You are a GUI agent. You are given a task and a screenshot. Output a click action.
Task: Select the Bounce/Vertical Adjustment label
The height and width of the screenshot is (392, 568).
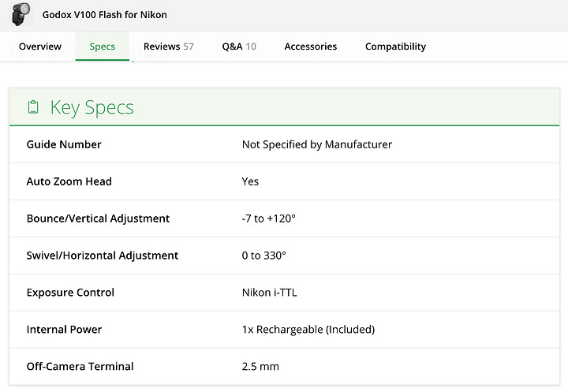[x=98, y=218]
